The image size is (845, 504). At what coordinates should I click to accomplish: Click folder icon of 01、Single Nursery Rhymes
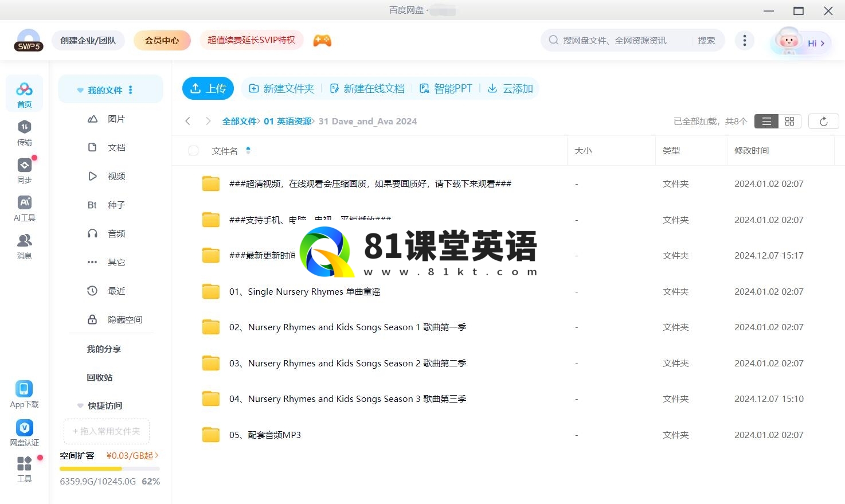tap(211, 291)
